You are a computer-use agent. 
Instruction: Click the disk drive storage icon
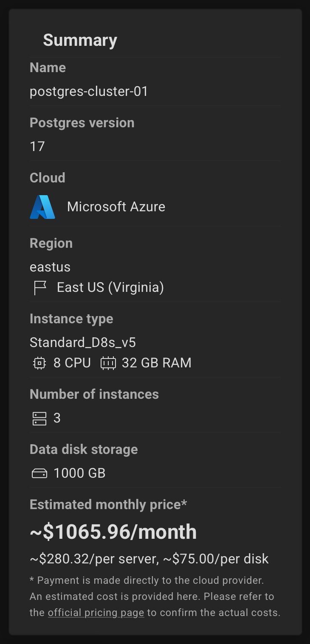coord(39,473)
